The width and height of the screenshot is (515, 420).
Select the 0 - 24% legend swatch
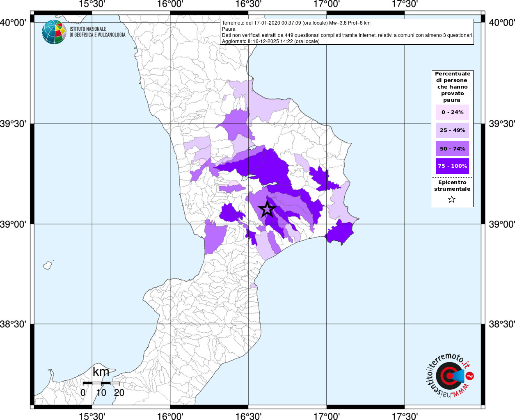452,112
